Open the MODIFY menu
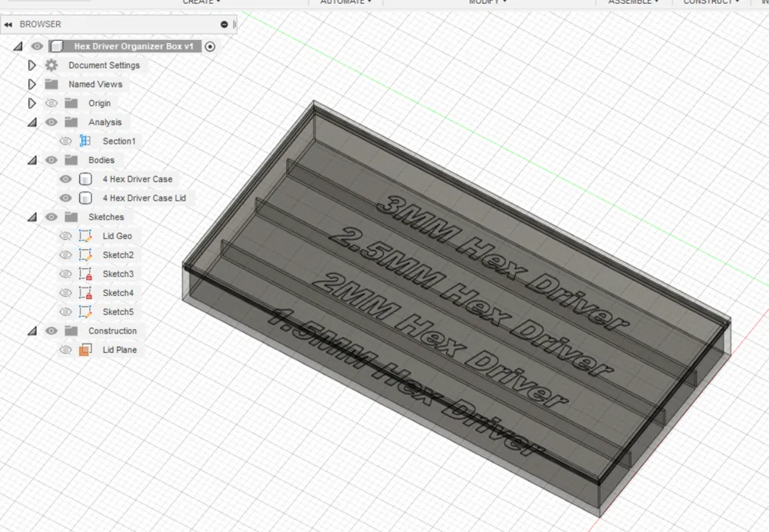The image size is (769, 532). pyautogui.click(x=487, y=2)
